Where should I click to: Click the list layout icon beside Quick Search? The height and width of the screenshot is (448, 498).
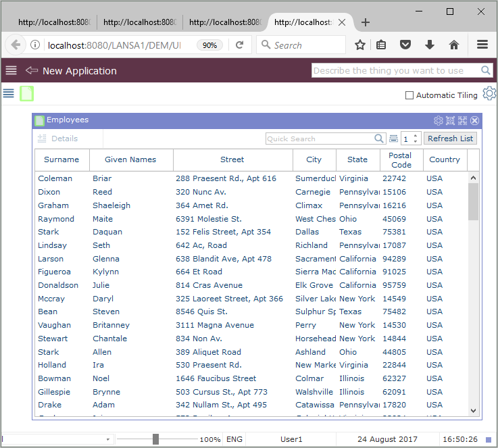[393, 139]
